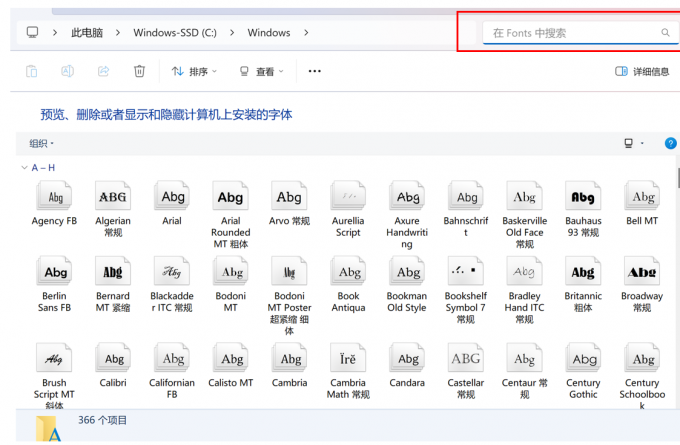Open the 组织 organize dropdown

pos(41,144)
